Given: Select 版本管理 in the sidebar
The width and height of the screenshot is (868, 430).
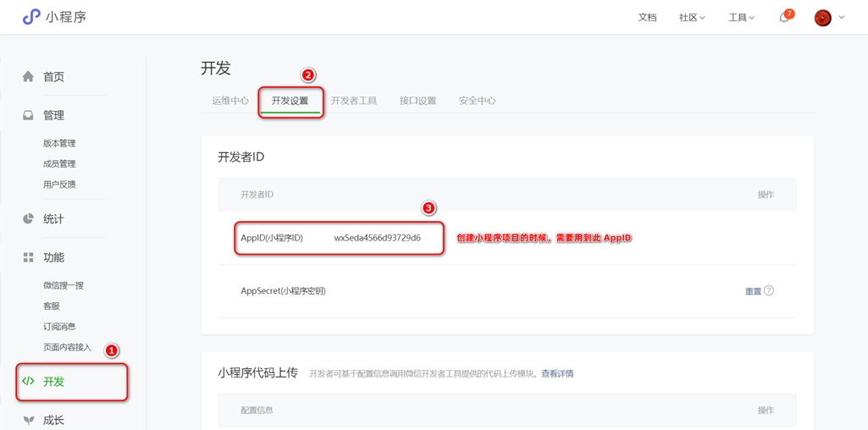Looking at the screenshot, I should click(x=59, y=144).
